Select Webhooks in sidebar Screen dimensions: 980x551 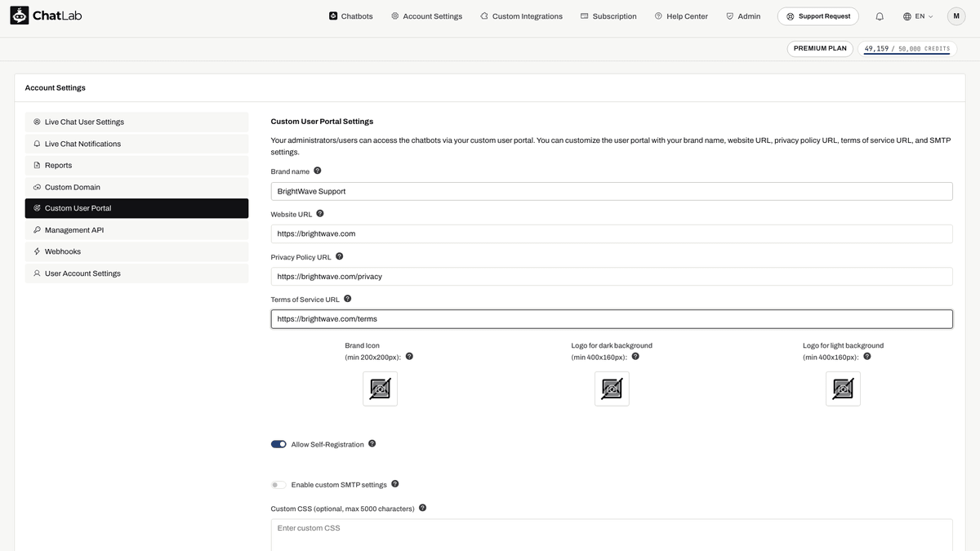[136, 251]
